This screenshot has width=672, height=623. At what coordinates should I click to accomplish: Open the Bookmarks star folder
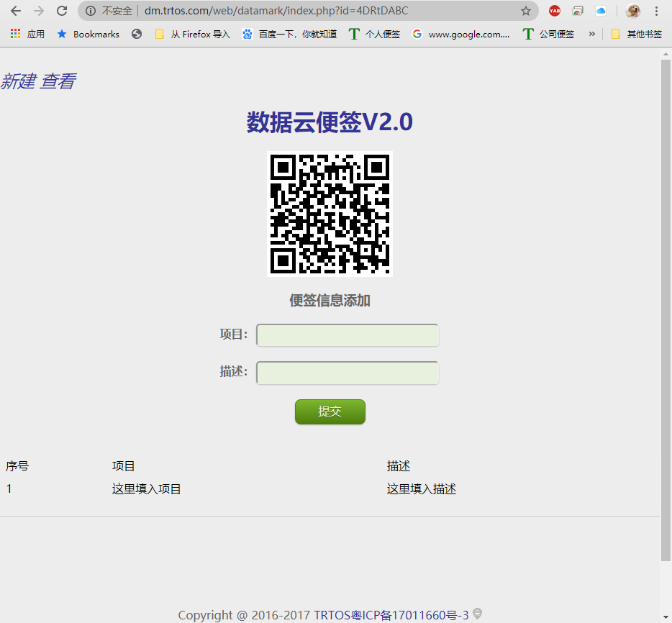(x=88, y=34)
